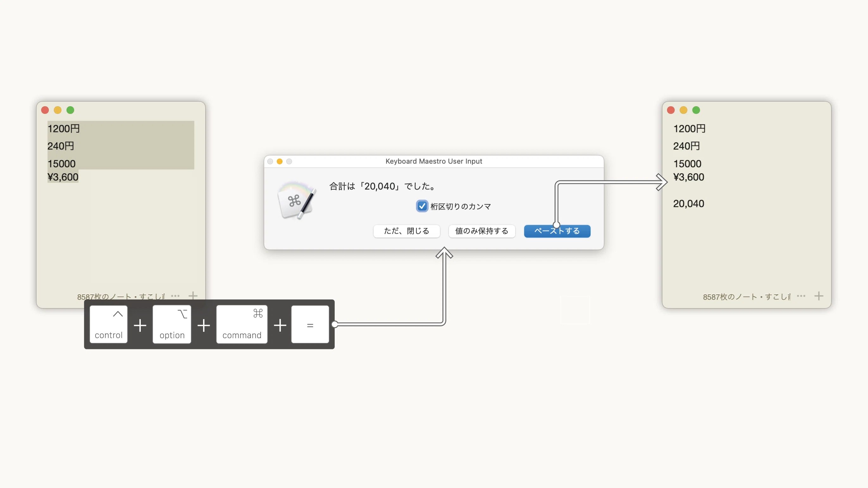Click the command key icon

tap(242, 324)
